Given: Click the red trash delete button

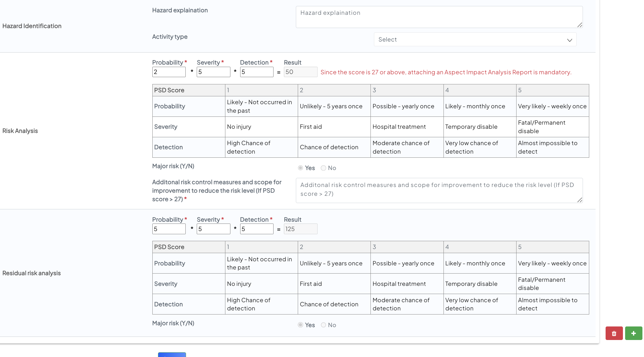Looking at the screenshot, I should tap(614, 333).
